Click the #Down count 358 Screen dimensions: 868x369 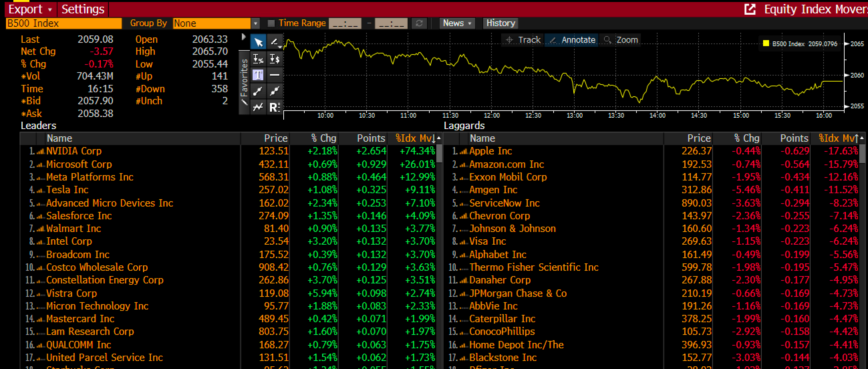click(x=220, y=89)
